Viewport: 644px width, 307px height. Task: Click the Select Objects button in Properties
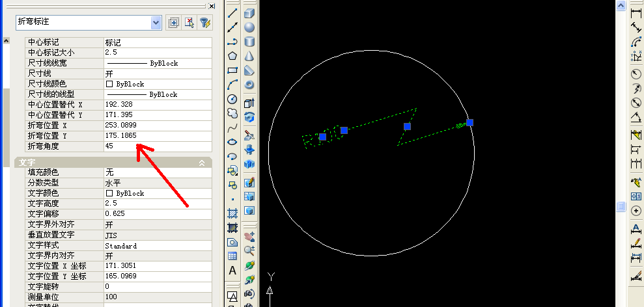click(189, 23)
